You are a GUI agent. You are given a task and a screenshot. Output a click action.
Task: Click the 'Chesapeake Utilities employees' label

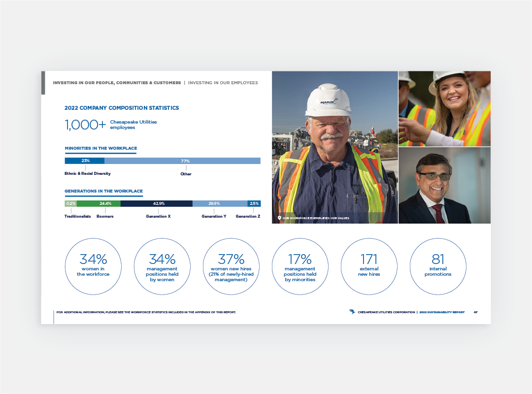coord(133,125)
